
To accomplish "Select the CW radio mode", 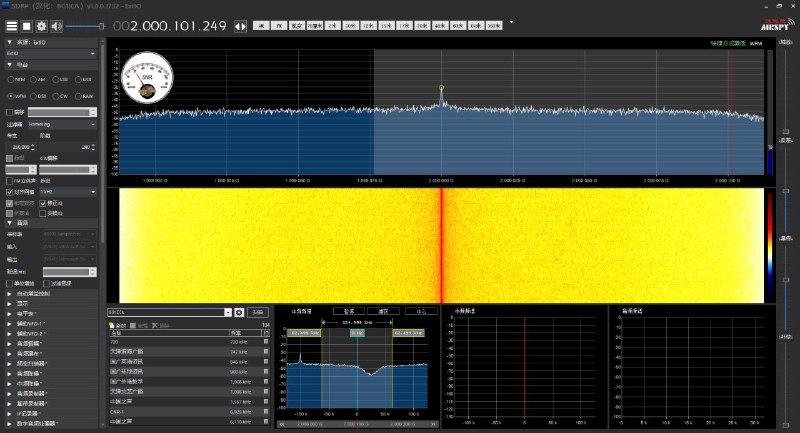I will tap(63, 95).
